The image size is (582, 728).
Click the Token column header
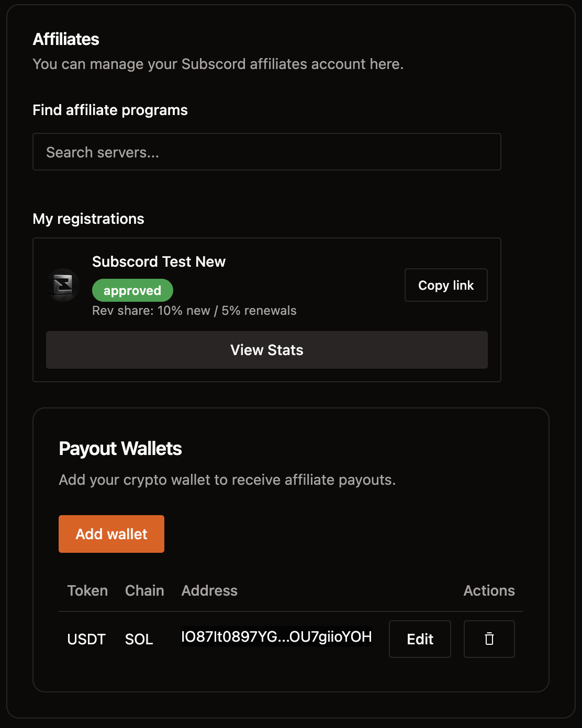tap(87, 590)
